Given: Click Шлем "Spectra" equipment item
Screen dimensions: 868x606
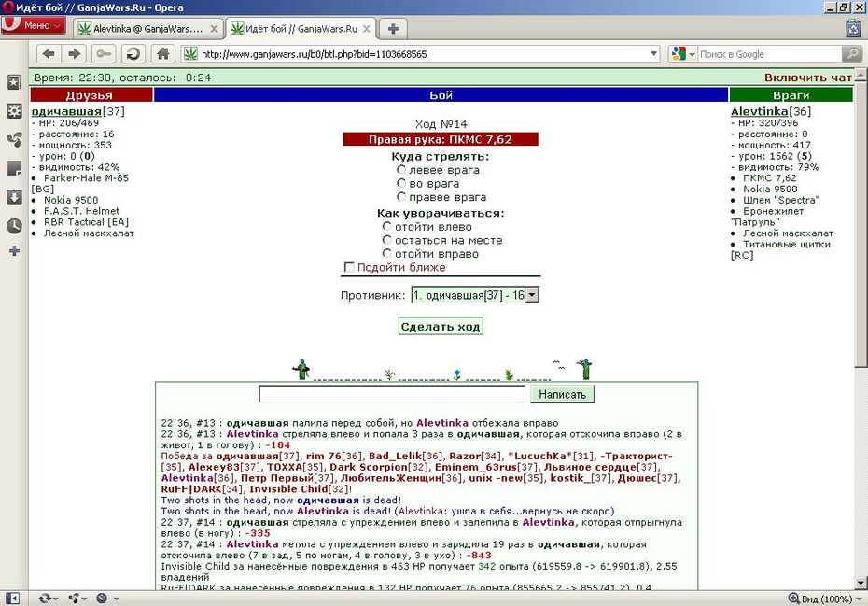Looking at the screenshot, I should click(x=781, y=200).
